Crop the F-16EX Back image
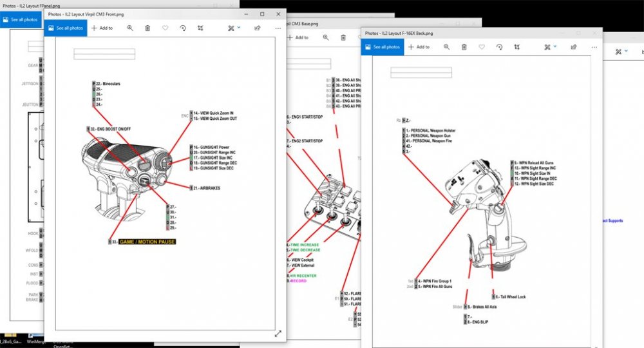This screenshot has width=644, height=348. (517, 47)
